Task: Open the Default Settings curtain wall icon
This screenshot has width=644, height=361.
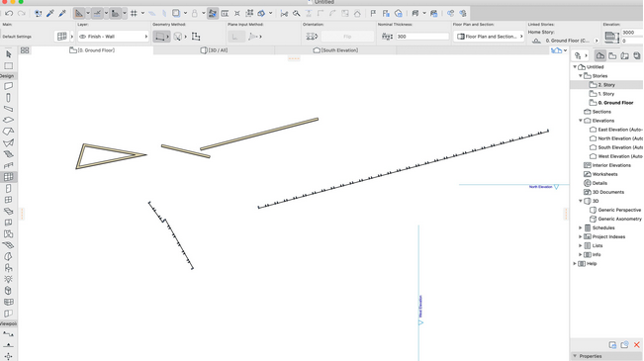Action: (x=62, y=37)
